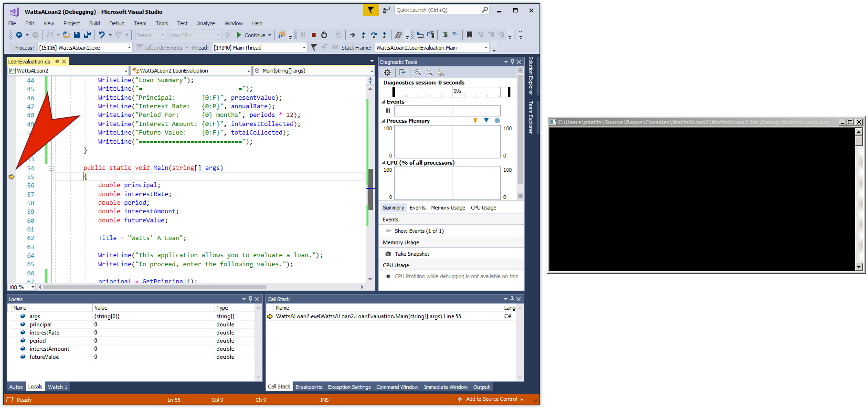The width and height of the screenshot is (868, 408).
Task: Click the diagnostics timeline ruler at 10s
Action: [x=457, y=91]
